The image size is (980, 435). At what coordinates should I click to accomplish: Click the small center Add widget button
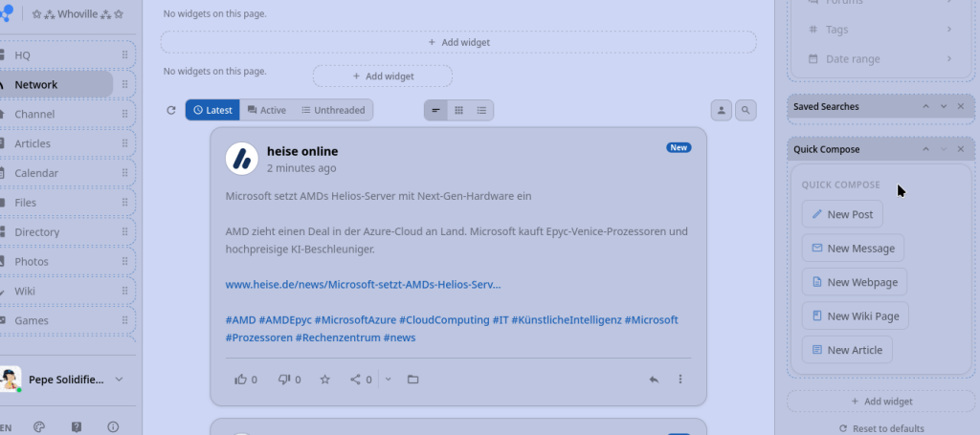tap(383, 76)
